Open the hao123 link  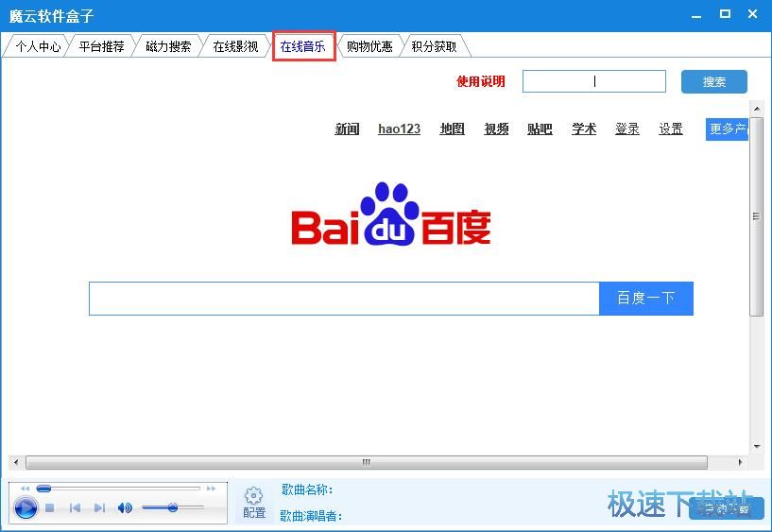click(x=400, y=129)
